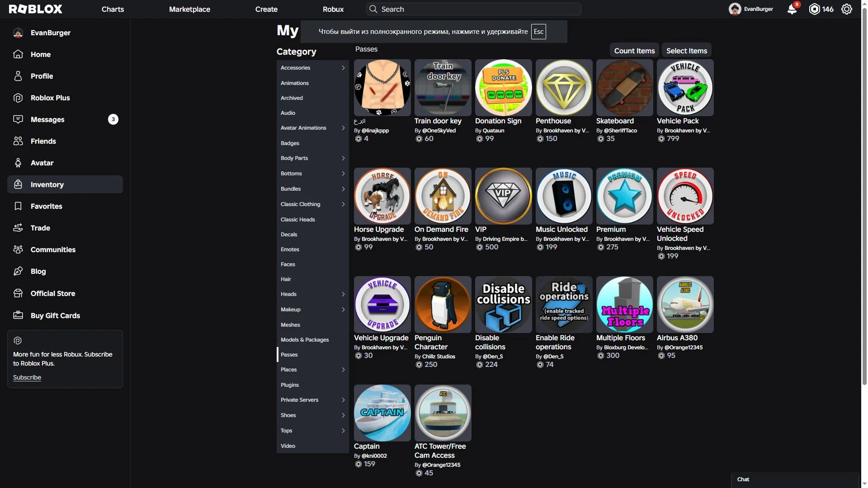Expand the Classic Clothing category

click(x=312, y=204)
